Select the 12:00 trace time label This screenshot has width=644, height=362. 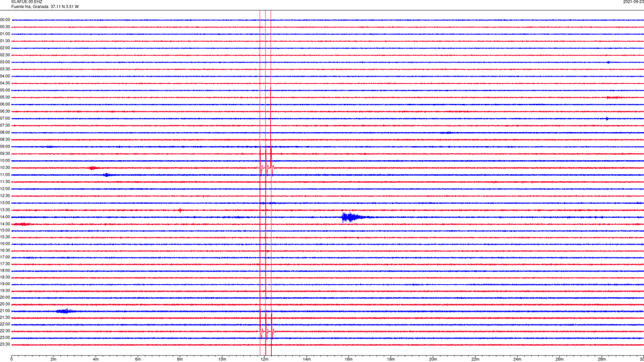pos(5,189)
